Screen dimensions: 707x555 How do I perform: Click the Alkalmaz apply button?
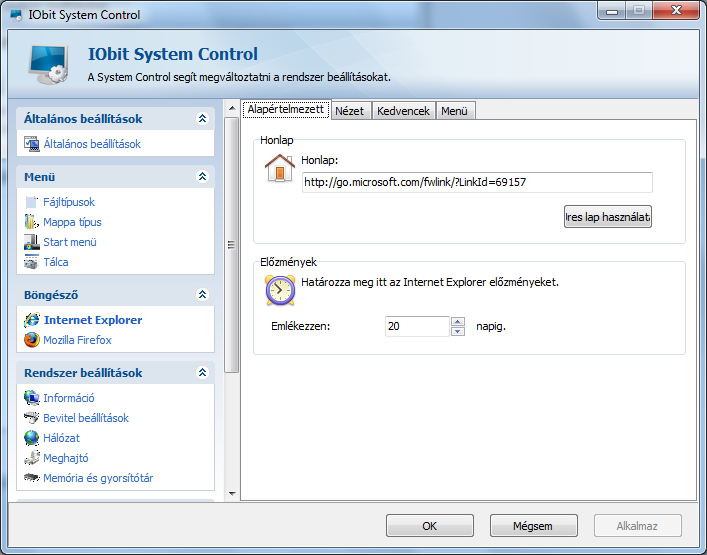pyautogui.click(x=638, y=526)
